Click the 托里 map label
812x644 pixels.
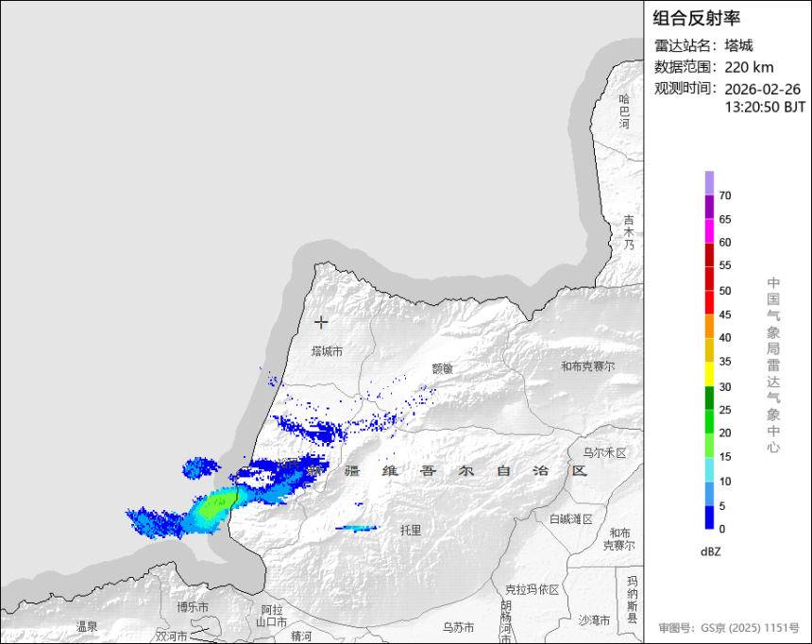coord(411,530)
